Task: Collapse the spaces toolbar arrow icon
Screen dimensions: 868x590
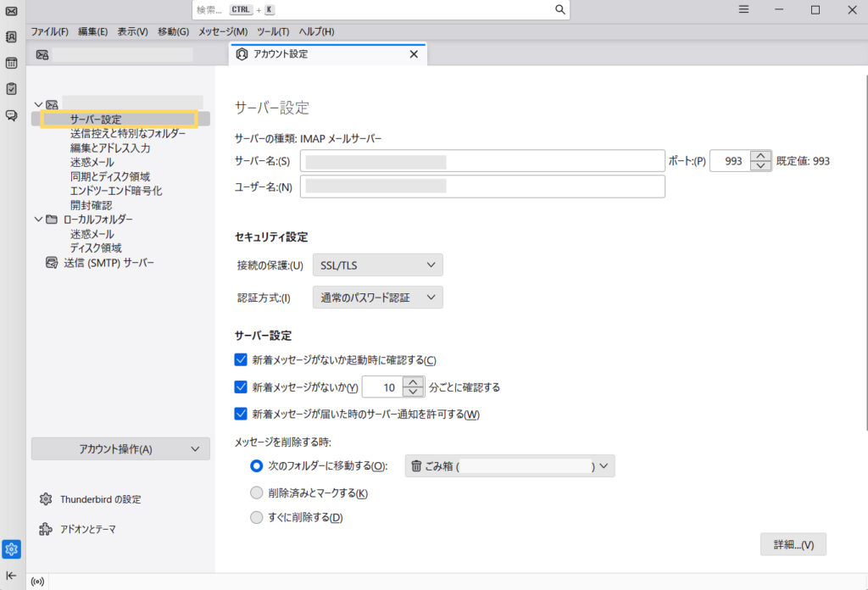Action: click(12, 576)
